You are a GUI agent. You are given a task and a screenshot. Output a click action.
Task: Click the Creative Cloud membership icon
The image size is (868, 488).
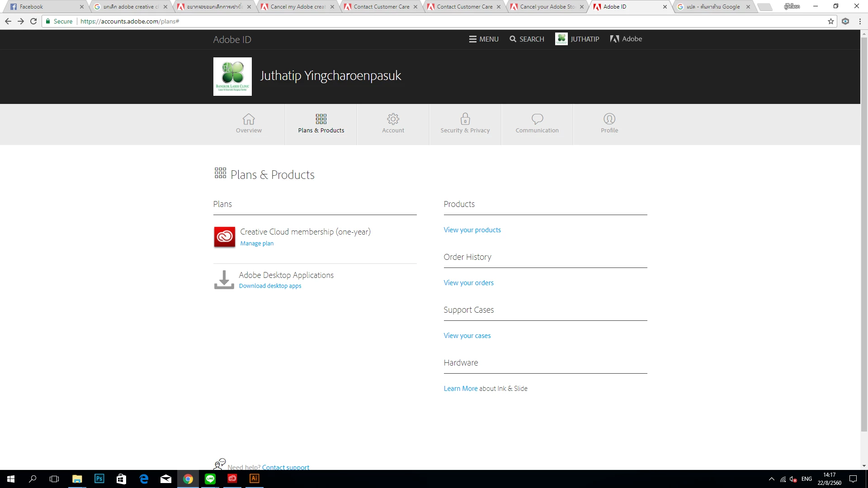tap(224, 237)
